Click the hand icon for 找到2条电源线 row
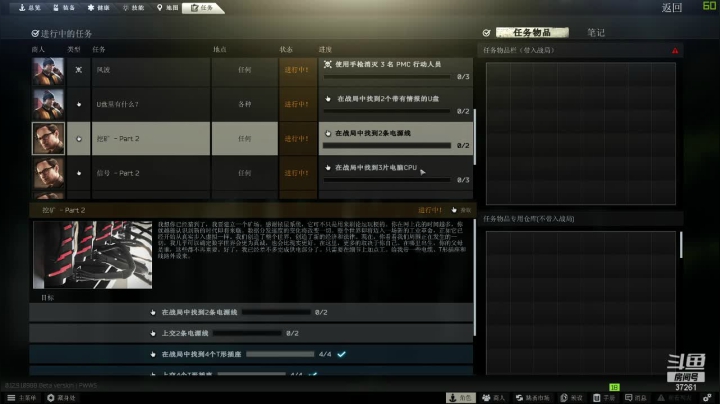Image resolution: width=720 pixels, height=404 pixels. click(x=328, y=133)
